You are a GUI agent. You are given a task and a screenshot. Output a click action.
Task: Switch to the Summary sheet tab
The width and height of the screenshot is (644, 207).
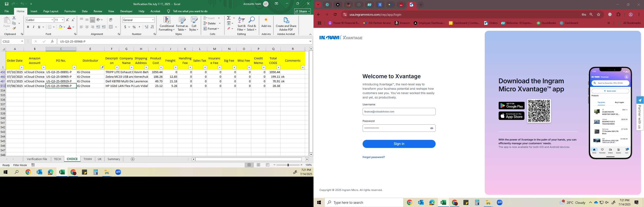tap(114, 159)
